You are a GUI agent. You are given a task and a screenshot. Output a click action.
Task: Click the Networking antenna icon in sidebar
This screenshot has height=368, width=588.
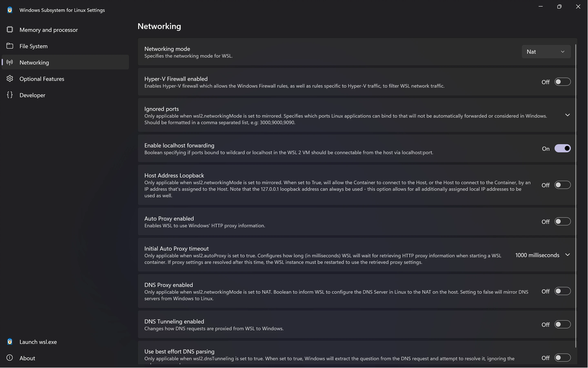point(10,62)
